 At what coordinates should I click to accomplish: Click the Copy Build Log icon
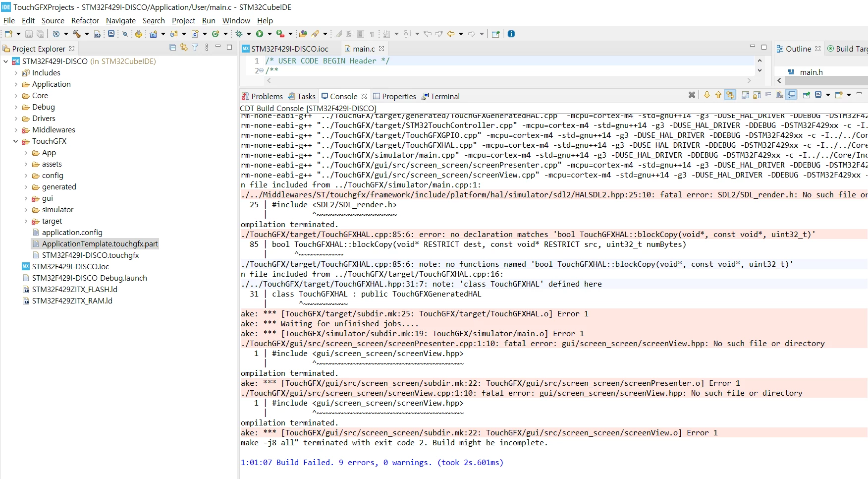pyautogui.click(x=746, y=95)
